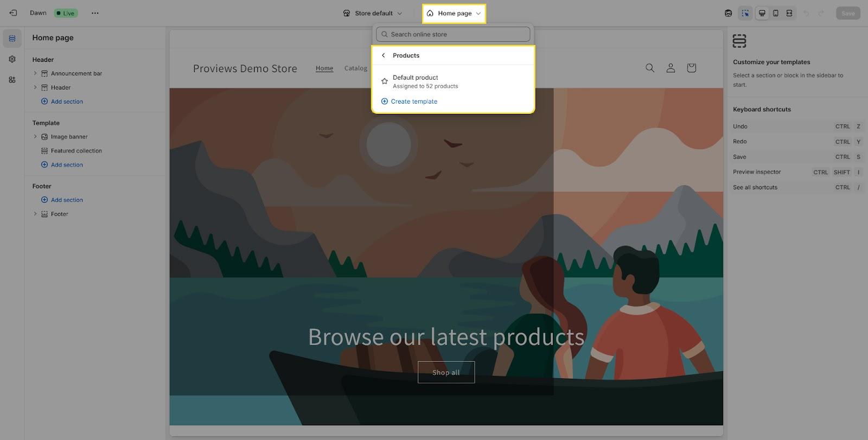
Task: Open the Home page template dropdown
Action: (x=454, y=14)
